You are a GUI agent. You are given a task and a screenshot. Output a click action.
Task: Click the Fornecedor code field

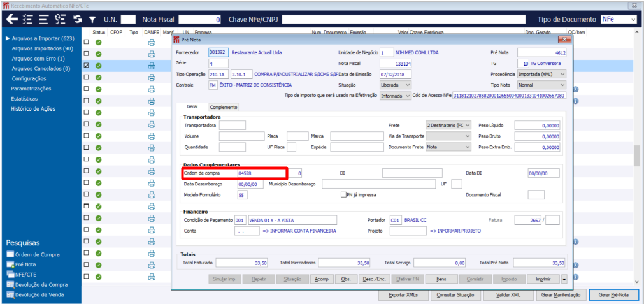click(x=218, y=53)
